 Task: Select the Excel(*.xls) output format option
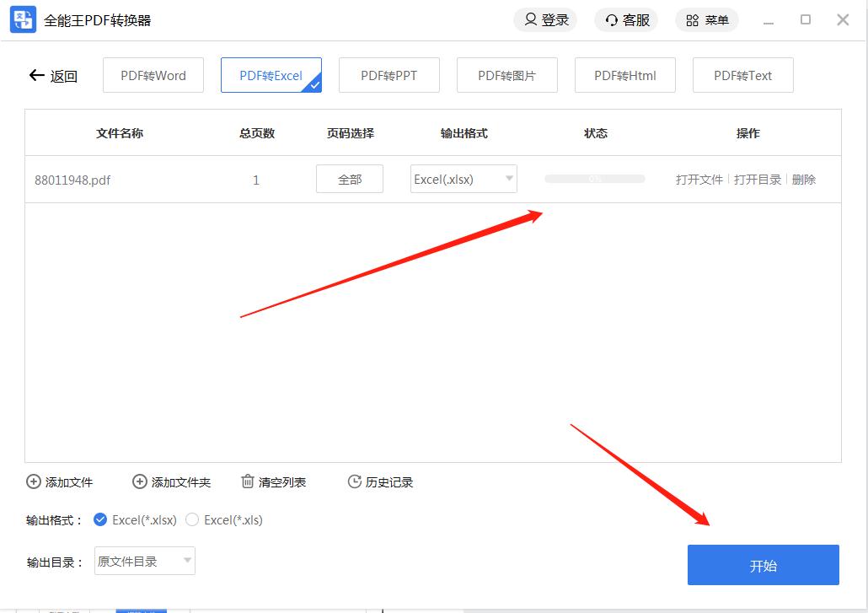[192, 520]
